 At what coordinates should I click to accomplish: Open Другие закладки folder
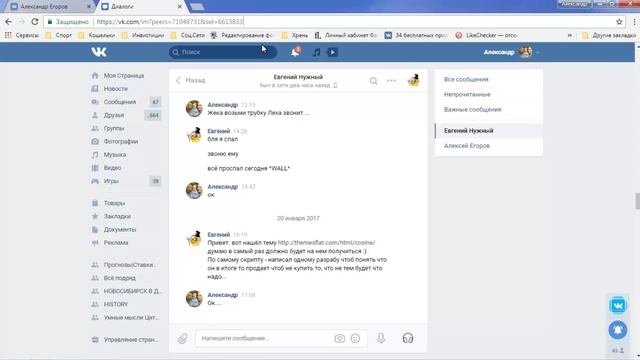[609, 36]
